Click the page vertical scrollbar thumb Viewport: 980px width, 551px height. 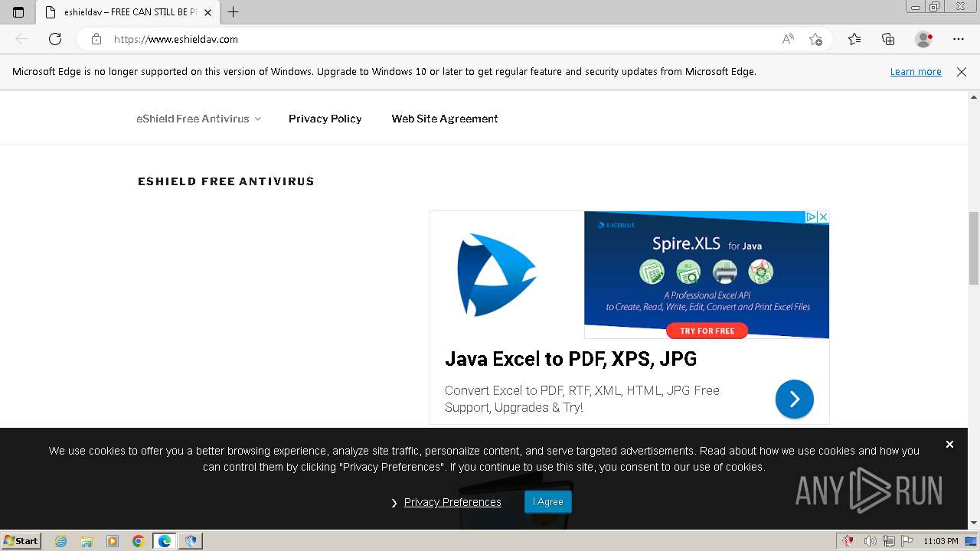tap(974, 246)
